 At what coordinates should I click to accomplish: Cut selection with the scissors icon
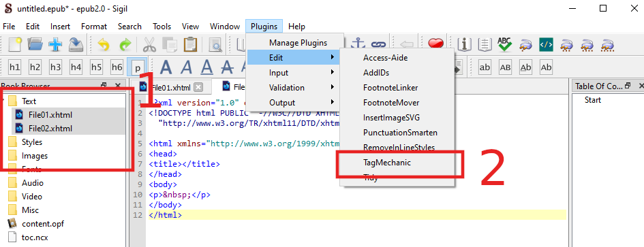[x=150, y=44]
